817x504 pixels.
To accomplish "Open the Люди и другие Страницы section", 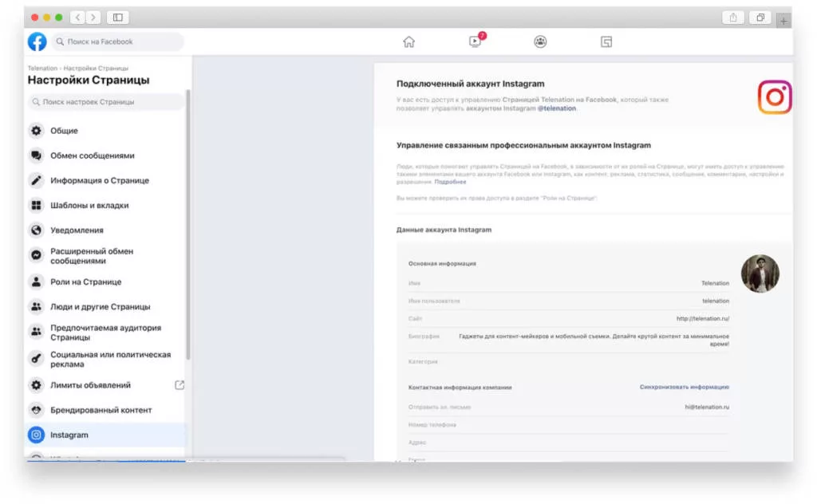I will tap(106, 307).
